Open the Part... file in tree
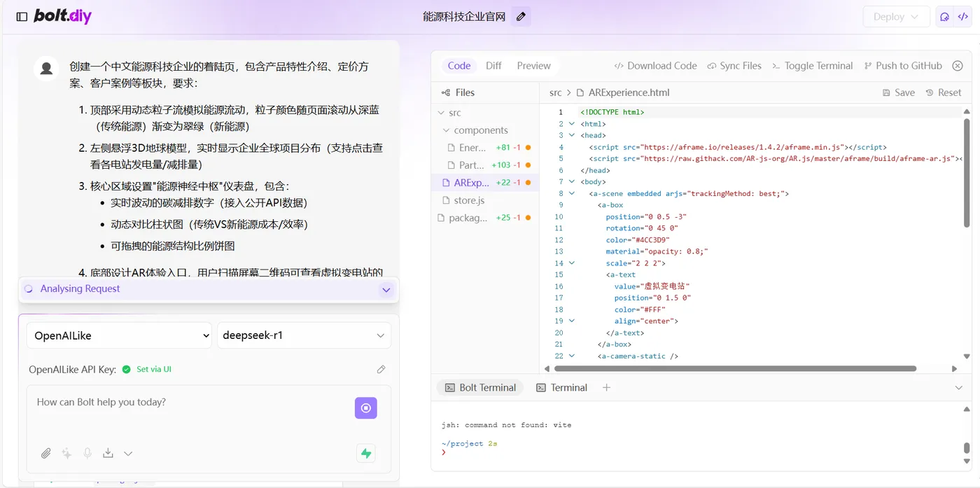Viewport: 980px width, 488px height. 486,165
